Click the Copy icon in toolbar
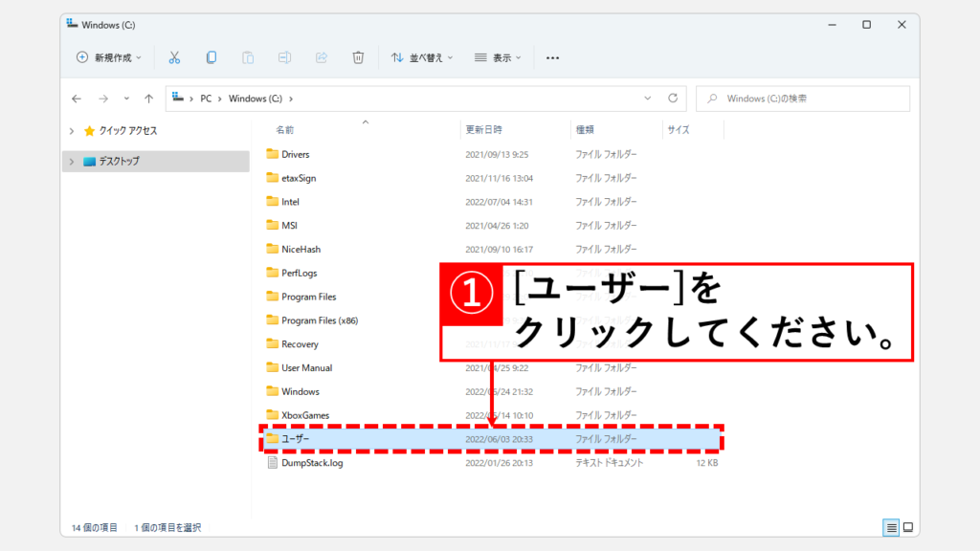This screenshot has width=980, height=551. pyautogui.click(x=211, y=57)
